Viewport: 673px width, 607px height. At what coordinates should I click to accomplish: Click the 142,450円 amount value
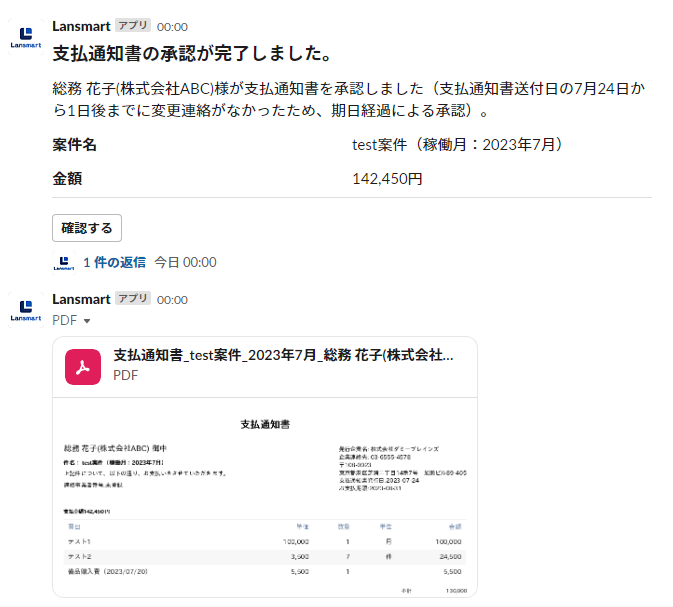(388, 179)
